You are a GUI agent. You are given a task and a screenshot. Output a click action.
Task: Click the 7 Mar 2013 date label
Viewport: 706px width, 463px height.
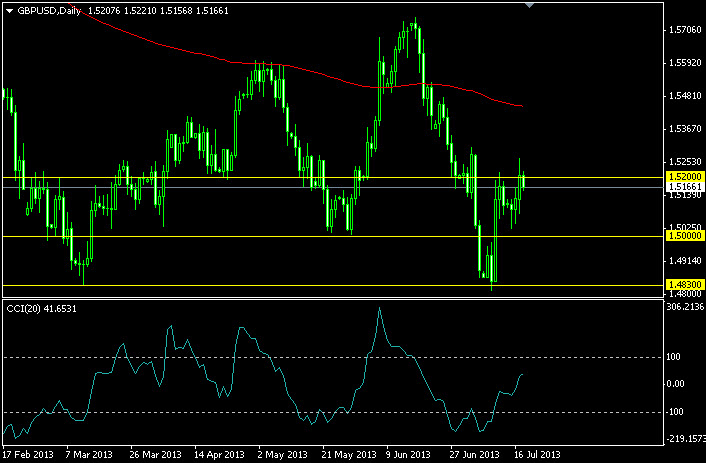point(89,454)
